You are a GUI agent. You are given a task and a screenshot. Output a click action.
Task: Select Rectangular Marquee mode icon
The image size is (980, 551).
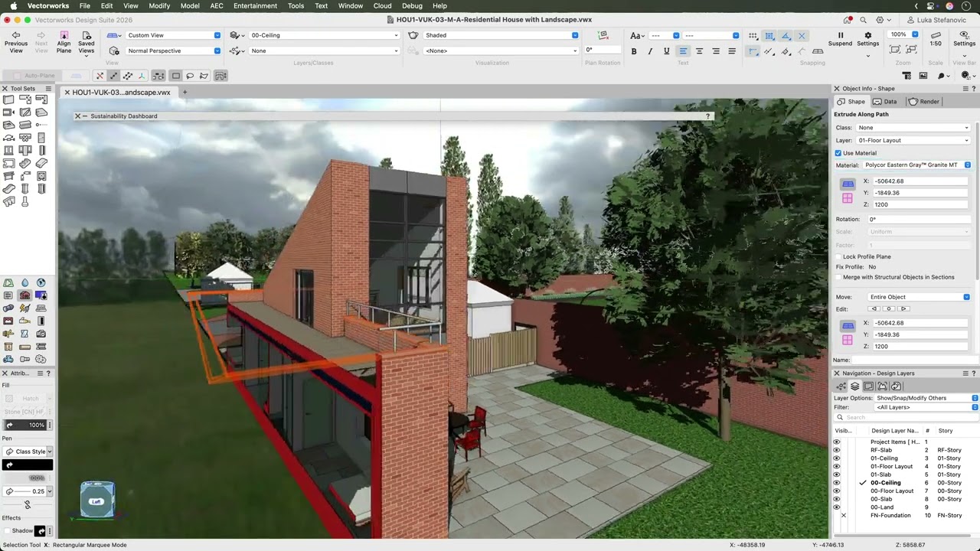175,76
